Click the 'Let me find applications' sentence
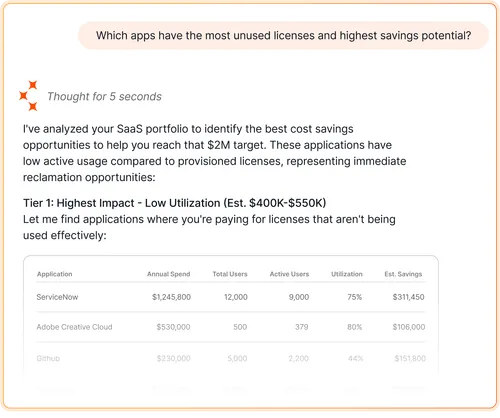 pos(209,227)
